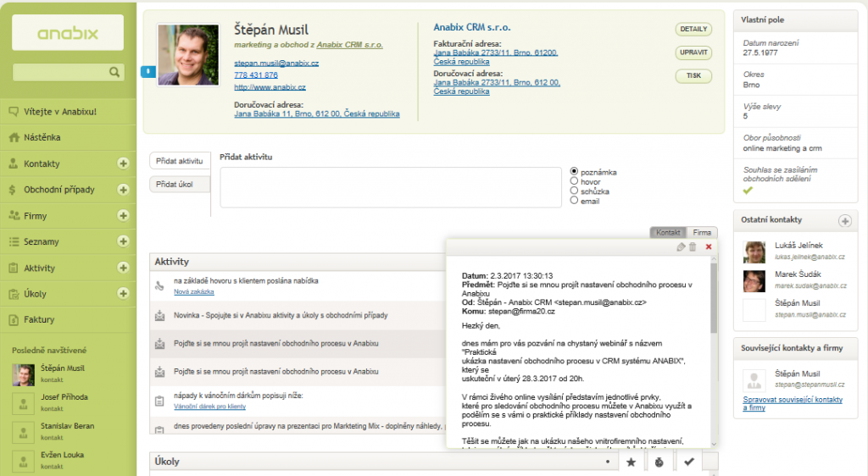Open Úkoly in sidebar
This screenshot has width=868, height=476.
pyautogui.click(x=35, y=294)
